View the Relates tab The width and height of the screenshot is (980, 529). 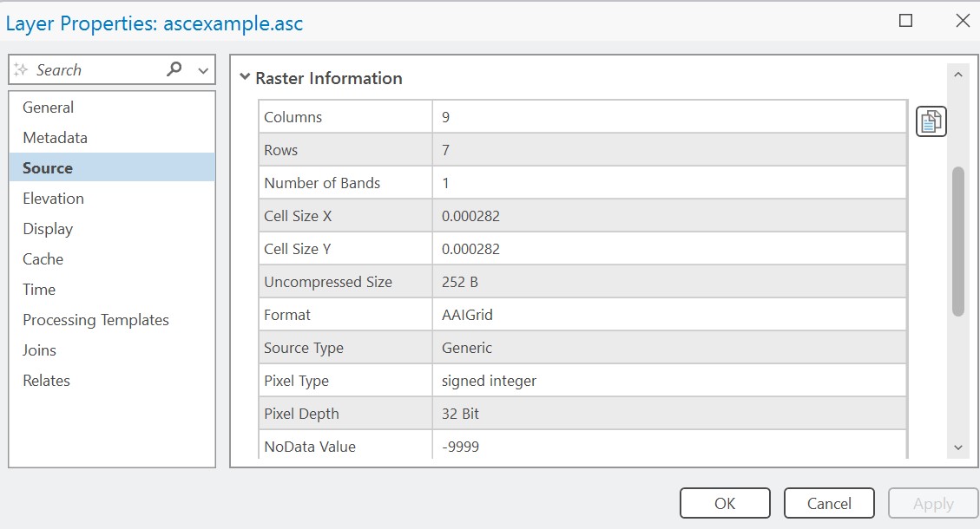[46, 381]
